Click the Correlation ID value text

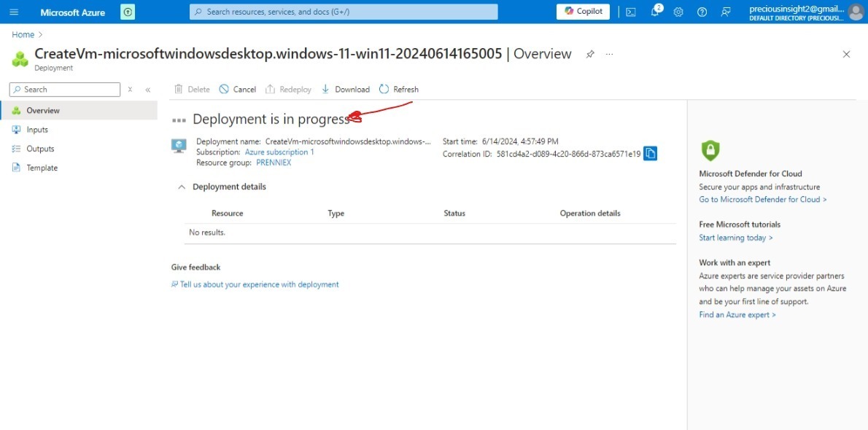coord(568,154)
